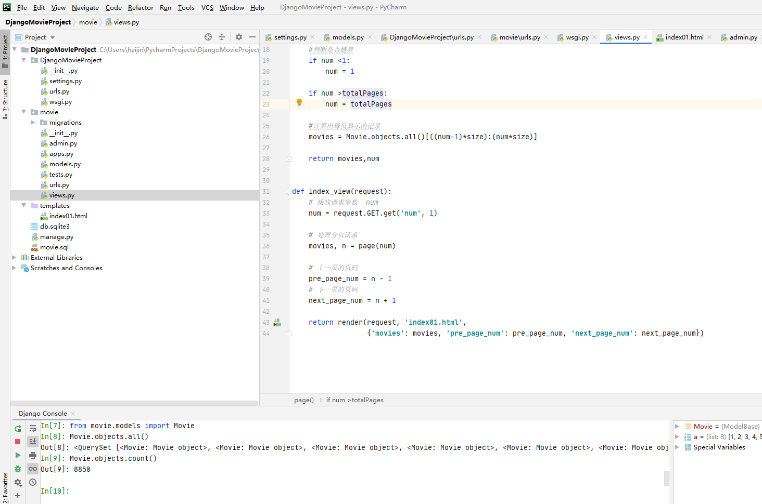Open the Refactor menu

pyautogui.click(x=140, y=7)
